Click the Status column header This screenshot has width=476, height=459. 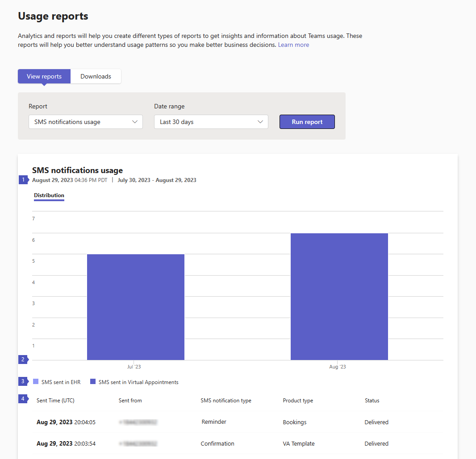click(372, 401)
